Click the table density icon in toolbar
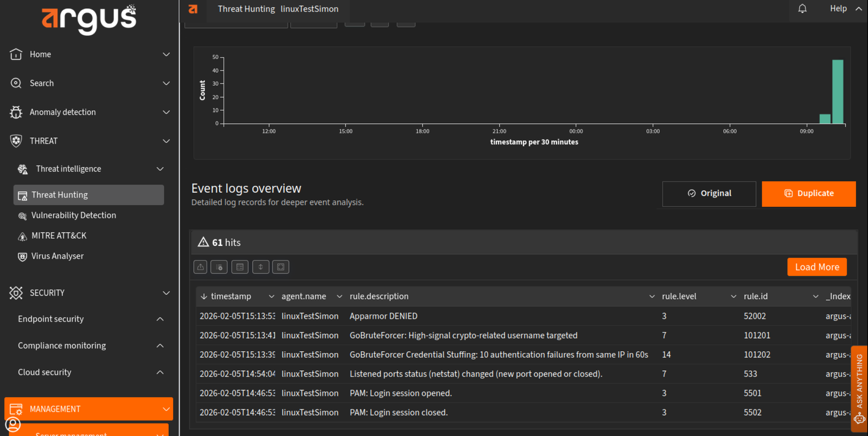This screenshot has width=868, height=436. tap(240, 267)
